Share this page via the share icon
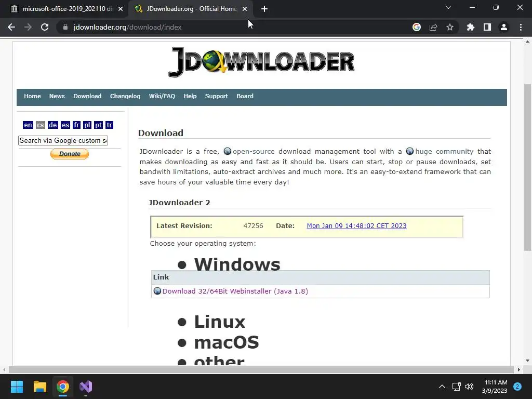The width and height of the screenshot is (532, 399). click(x=433, y=27)
